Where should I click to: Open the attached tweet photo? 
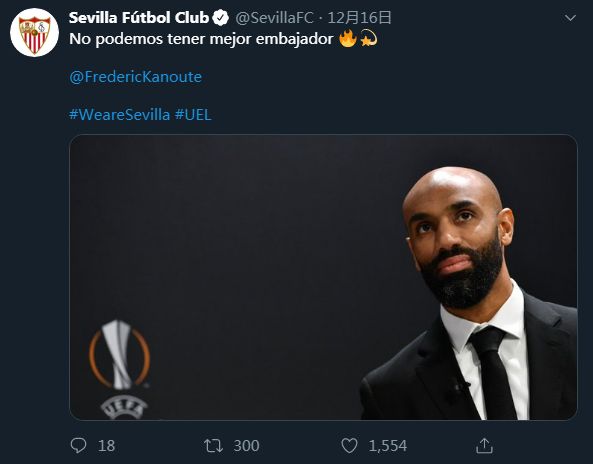(x=323, y=277)
